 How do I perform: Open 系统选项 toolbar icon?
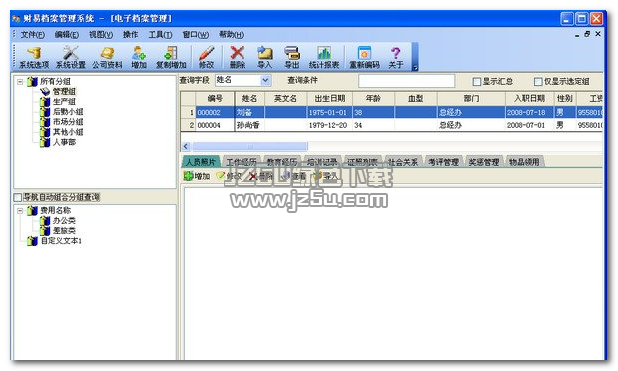[x=34, y=58]
